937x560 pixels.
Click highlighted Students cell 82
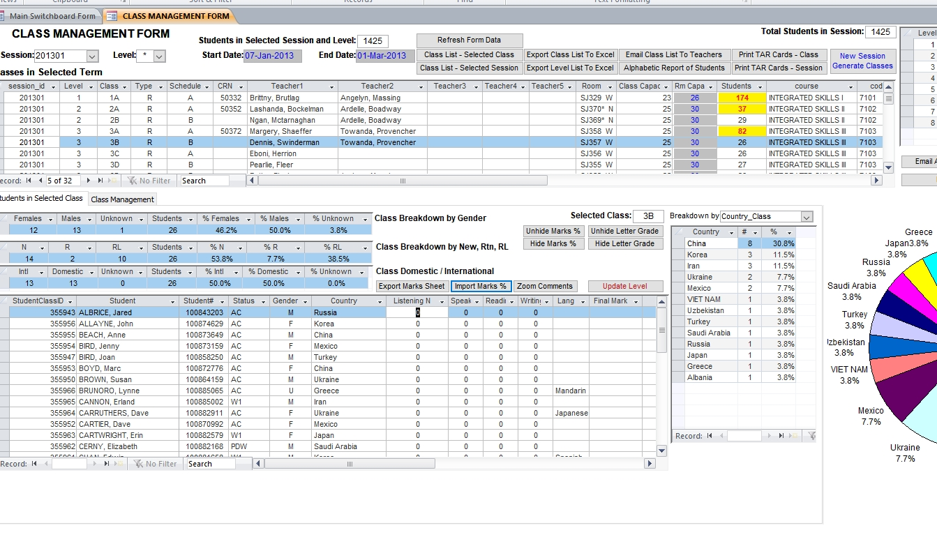click(742, 131)
